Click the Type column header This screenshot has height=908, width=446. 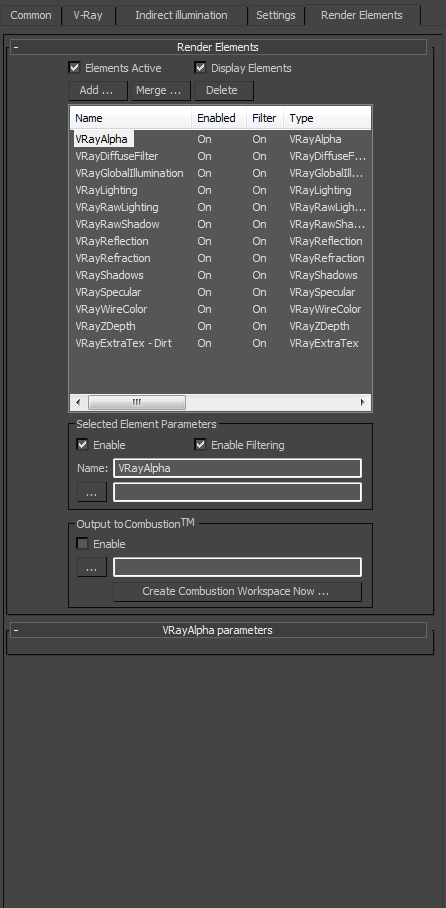[x=327, y=118]
